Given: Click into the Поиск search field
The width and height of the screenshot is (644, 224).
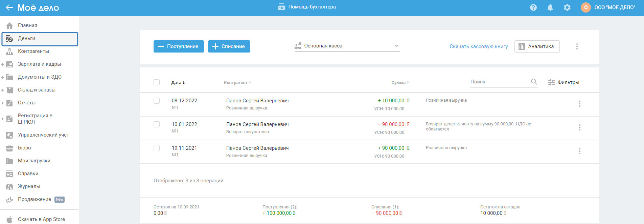Looking at the screenshot, I should pyautogui.click(x=499, y=82).
